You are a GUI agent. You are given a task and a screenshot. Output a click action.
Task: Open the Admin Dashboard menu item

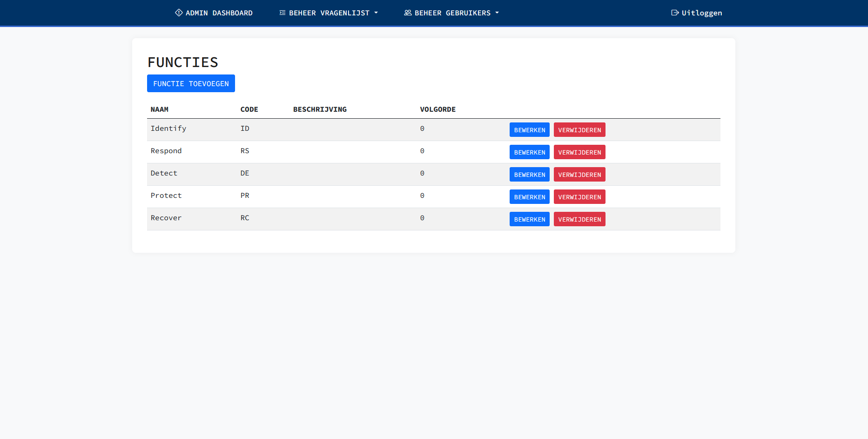[219, 13]
